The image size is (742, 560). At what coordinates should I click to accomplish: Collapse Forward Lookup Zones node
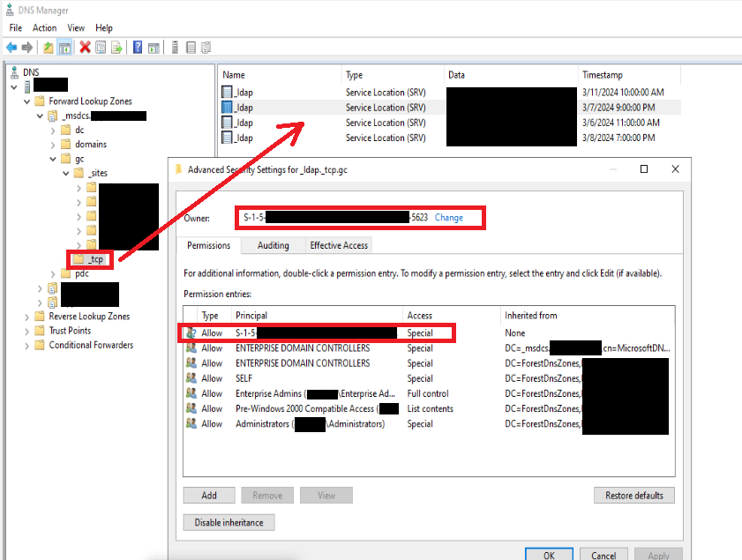(27, 101)
